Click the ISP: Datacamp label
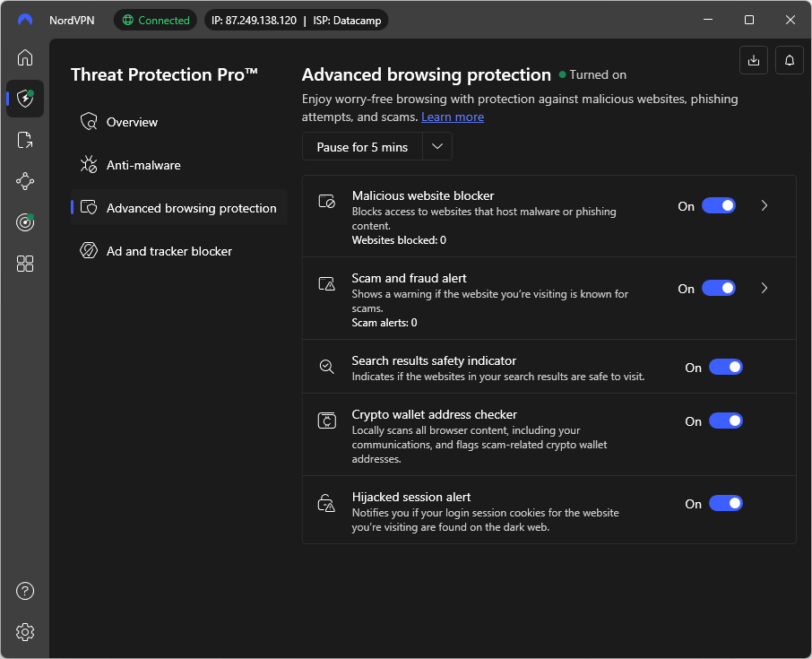 (347, 21)
